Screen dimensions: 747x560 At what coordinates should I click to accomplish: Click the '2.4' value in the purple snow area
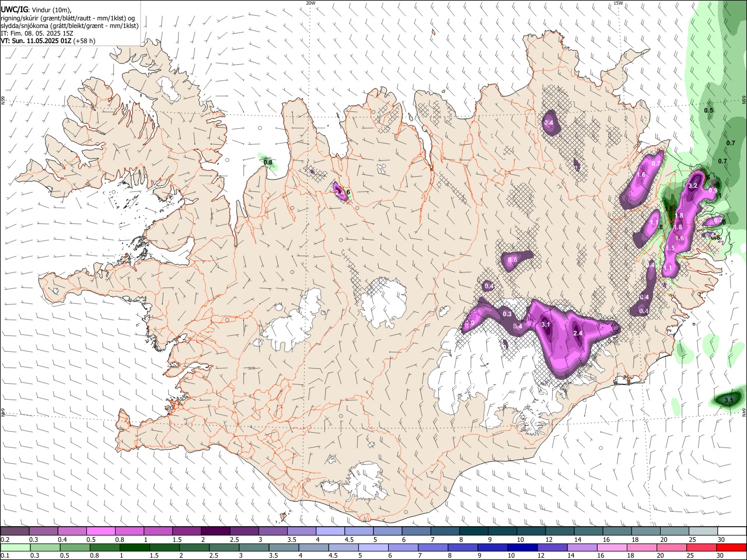coord(578,333)
